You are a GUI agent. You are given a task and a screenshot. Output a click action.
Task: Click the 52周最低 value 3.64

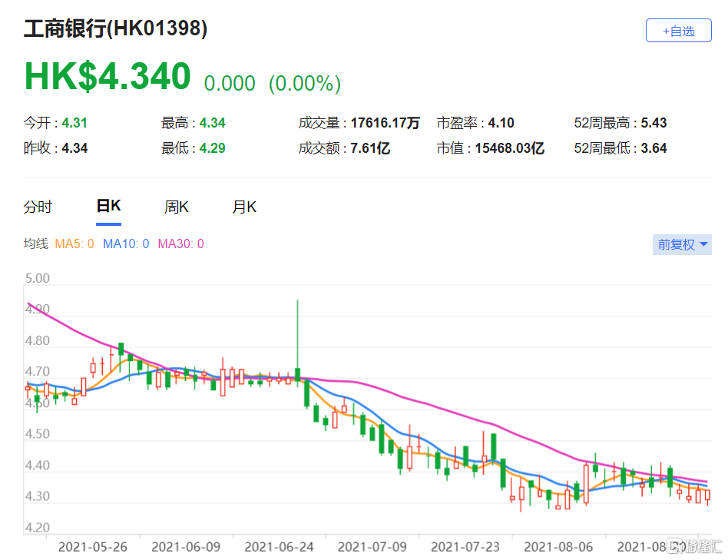click(654, 148)
